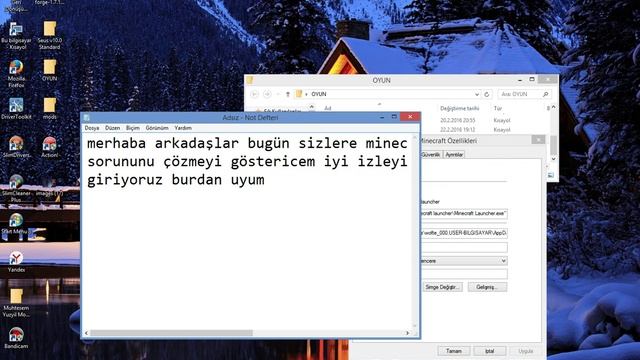Click the Not Defteri title bar icon

click(x=87, y=118)
